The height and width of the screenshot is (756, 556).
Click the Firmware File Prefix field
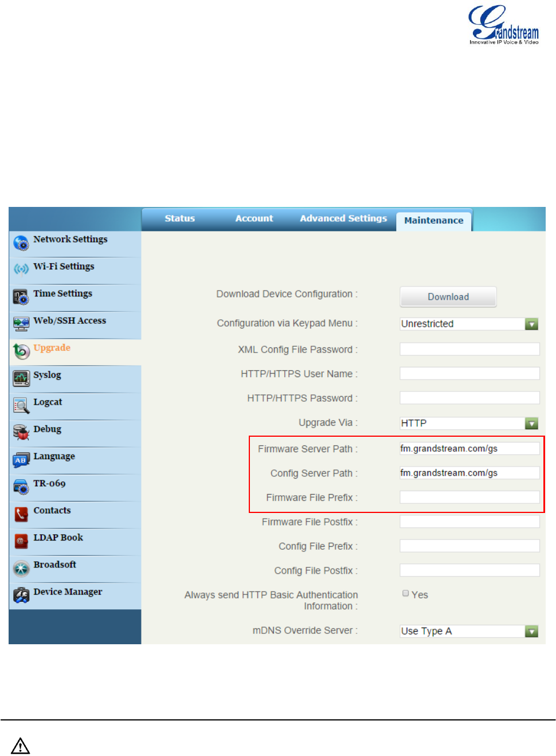[469, 497]
